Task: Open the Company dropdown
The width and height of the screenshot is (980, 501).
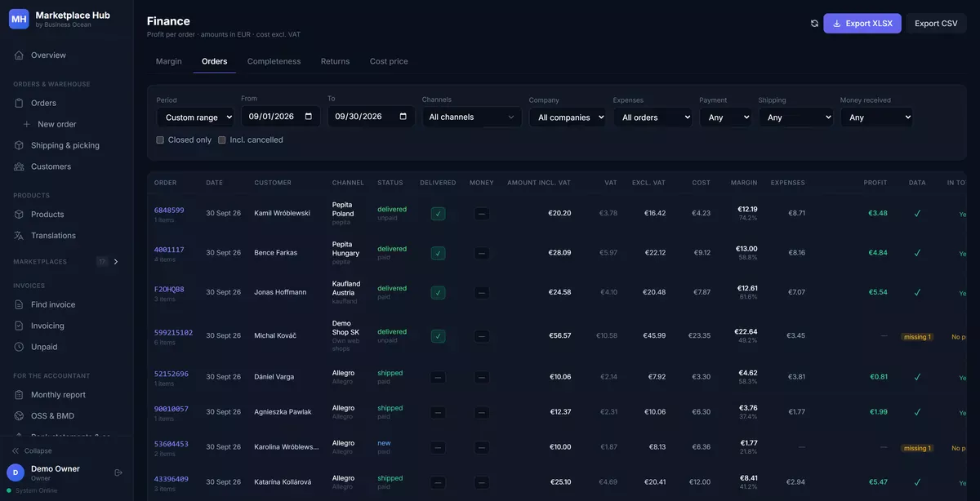Action: pyautogui.click(x=568, y=117)
